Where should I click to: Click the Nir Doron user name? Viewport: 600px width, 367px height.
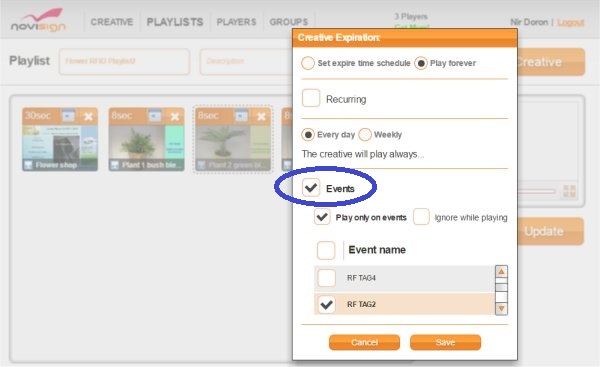coord(529,22)
